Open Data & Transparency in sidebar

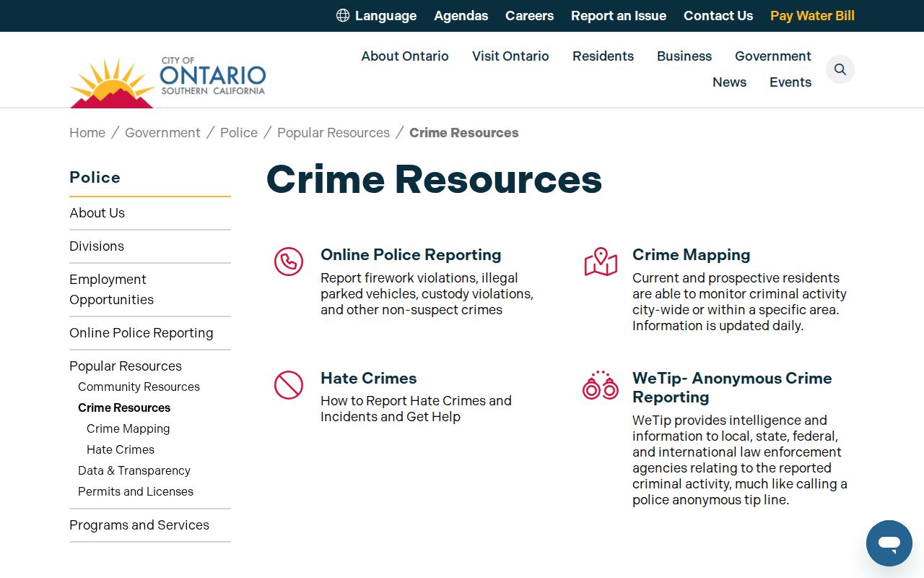pos(134,471)
